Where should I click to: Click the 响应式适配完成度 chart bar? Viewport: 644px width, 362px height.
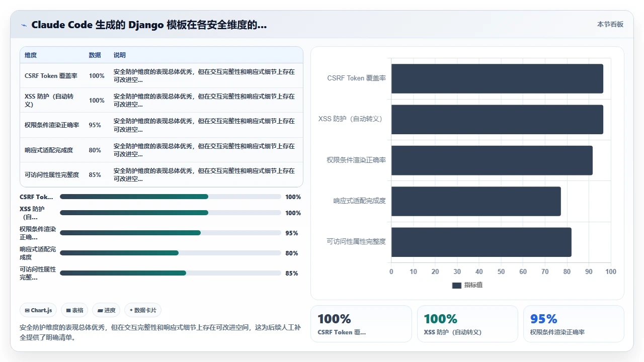(476, 201)
